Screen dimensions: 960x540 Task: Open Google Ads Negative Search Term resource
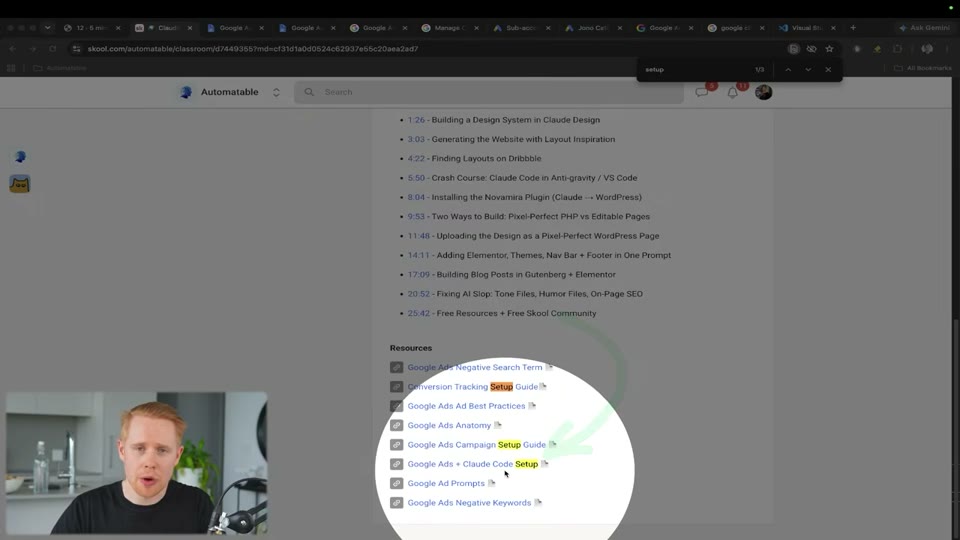coord(475,367)
